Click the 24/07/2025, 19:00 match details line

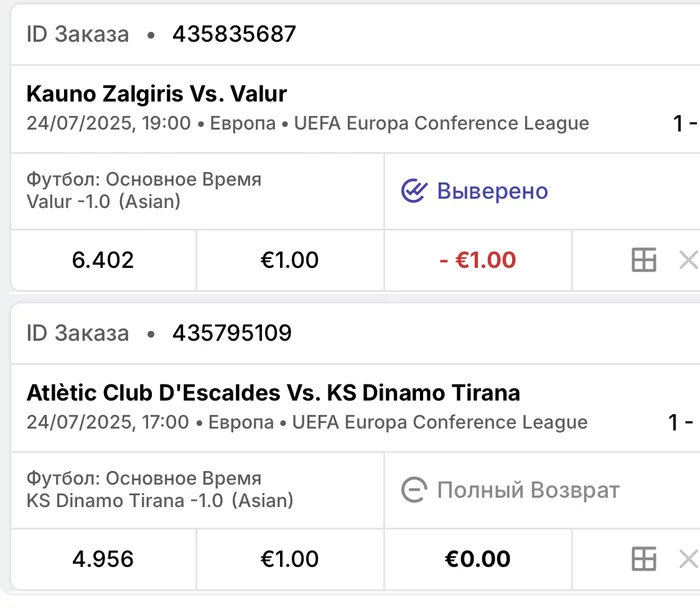pos(308,124)
